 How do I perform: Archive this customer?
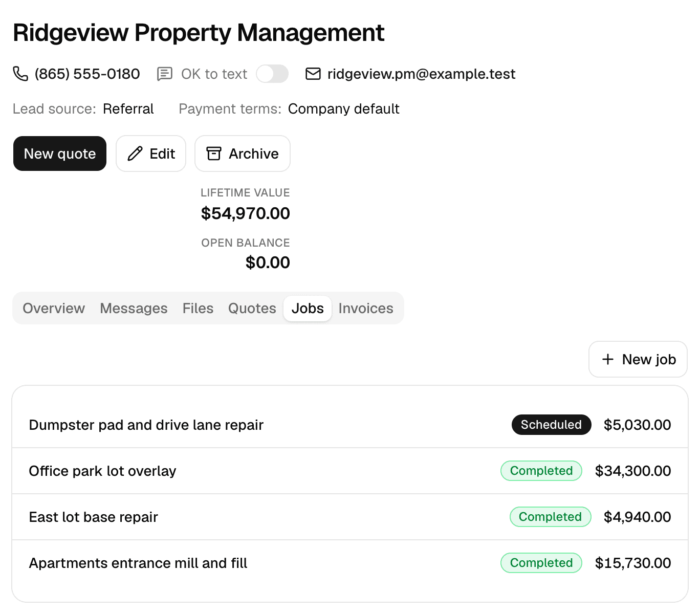click(x=243, y=153)
